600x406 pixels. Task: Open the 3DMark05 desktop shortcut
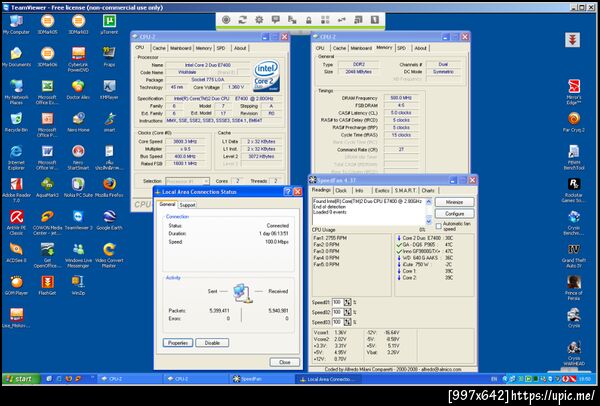tap(47, 24)
